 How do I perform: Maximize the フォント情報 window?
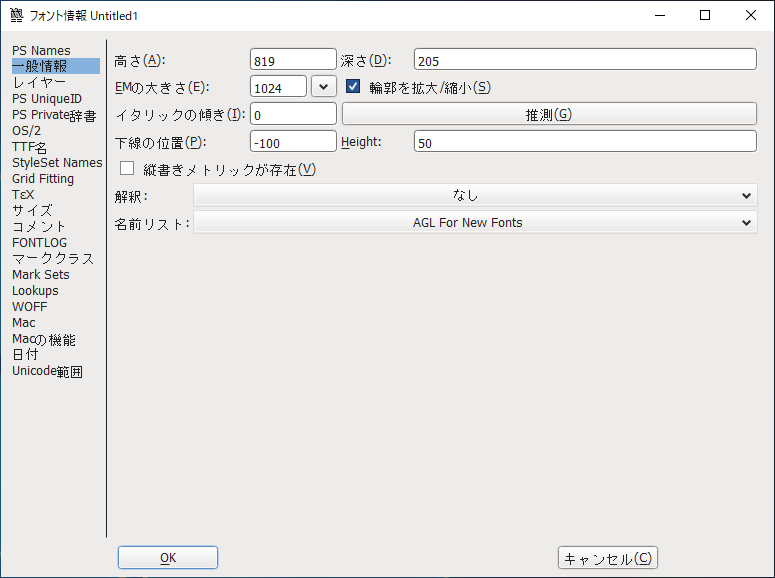pyautogui.click(x=705, y=15)
